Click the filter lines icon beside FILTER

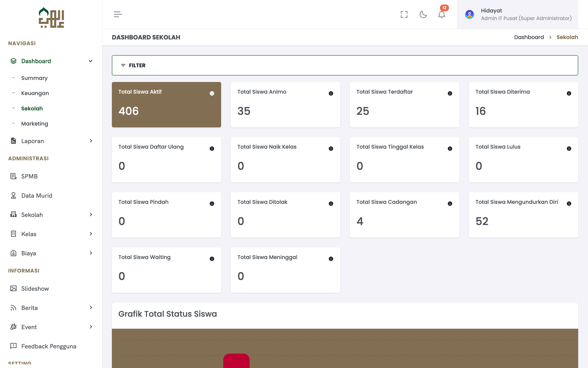(x=123, y=65)
